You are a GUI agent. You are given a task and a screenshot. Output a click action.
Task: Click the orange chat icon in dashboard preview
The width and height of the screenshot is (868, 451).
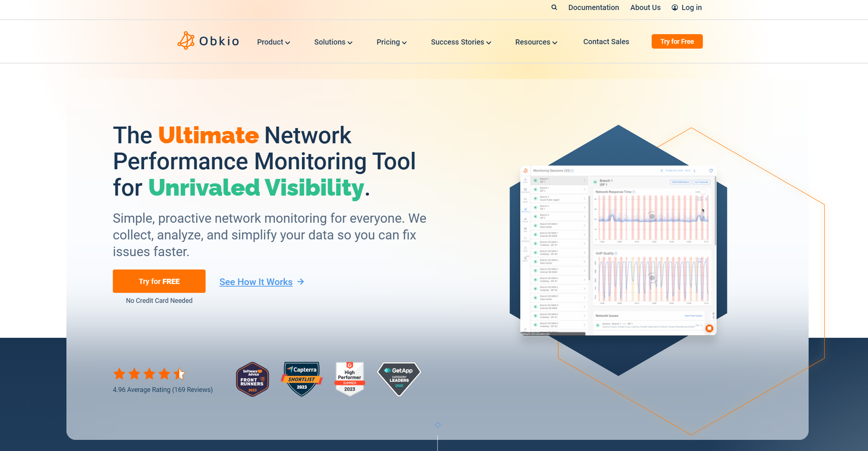(x=709, y=328)
